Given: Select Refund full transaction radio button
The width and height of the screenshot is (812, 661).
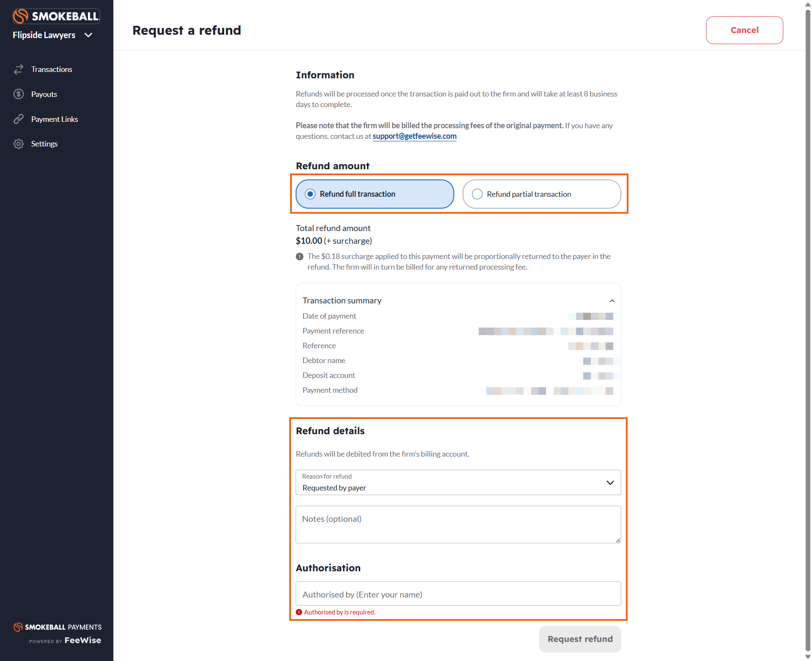Looking at the screenshot, I should pyautogui.click(x=310, y=194).
